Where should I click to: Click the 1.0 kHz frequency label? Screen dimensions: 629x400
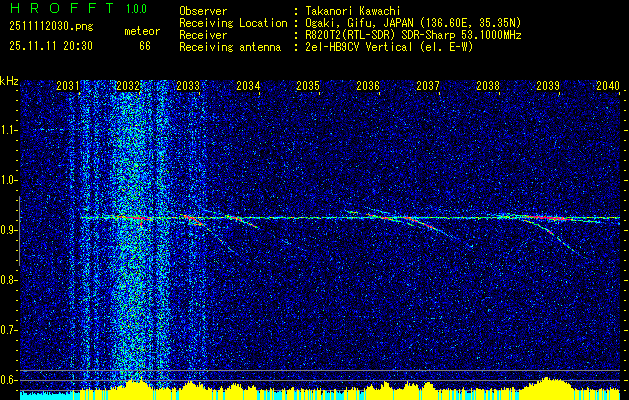(7, 181)
